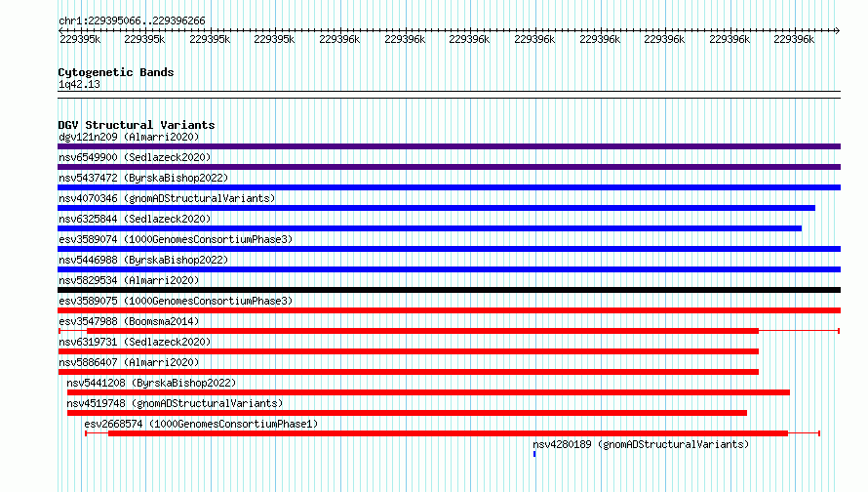Click the DGV Structural Variants track title
The image size is (868, 492).
(137, 125)
